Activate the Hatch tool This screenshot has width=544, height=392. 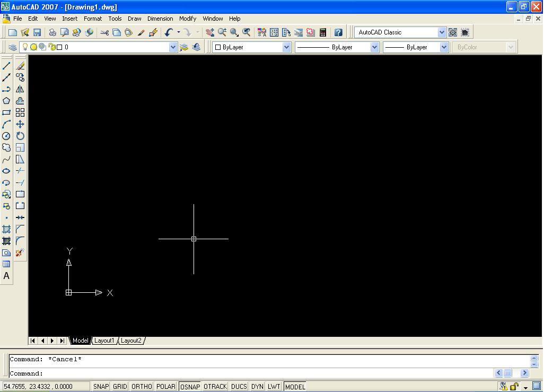click(x=6, y=229)
